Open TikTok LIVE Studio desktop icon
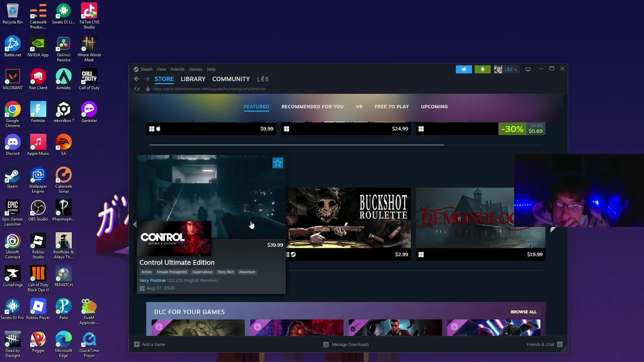Screen dimensions: 644x362 tap(89, 17)
